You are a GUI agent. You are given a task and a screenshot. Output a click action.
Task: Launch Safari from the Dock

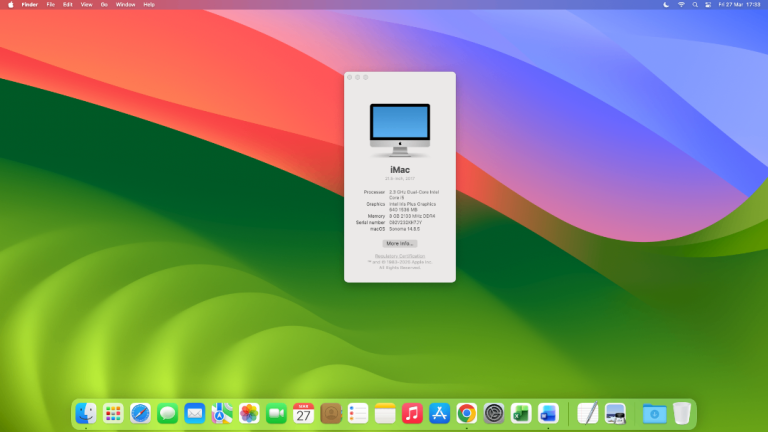(140, 413)
